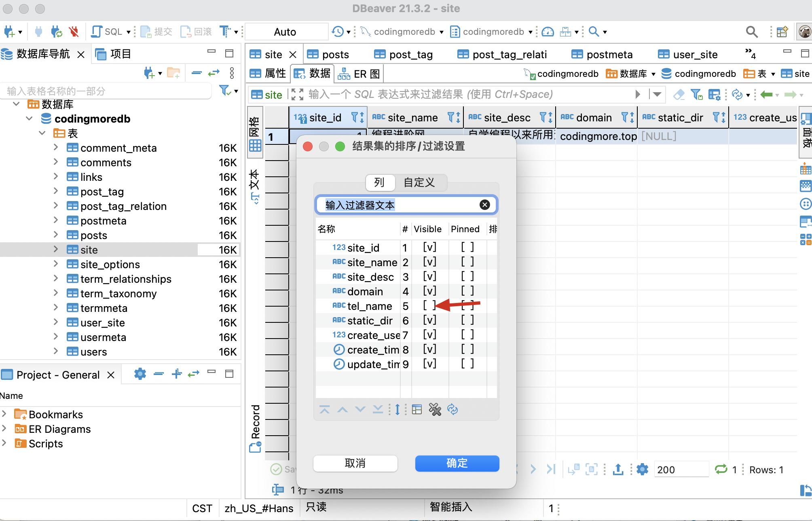The image size is (812, 521).
Task: Click move-to-top arrow in dialog toolbar
Action: coord(324,409)
